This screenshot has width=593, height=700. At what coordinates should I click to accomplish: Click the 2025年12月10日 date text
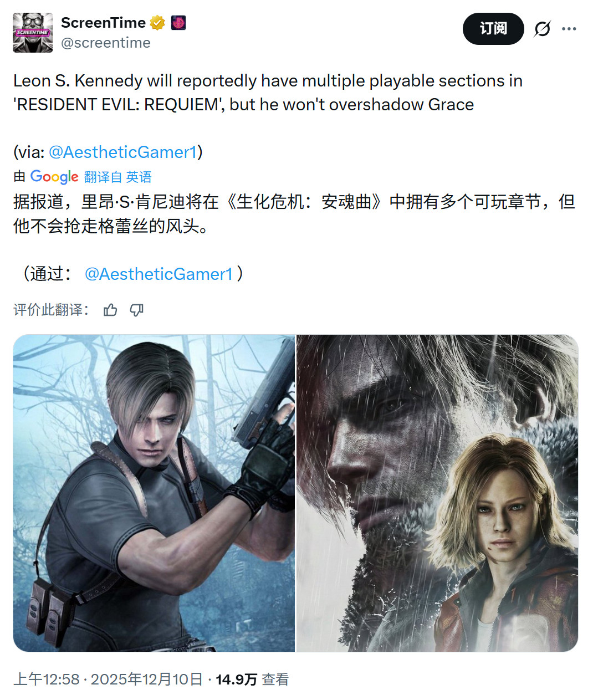pos(147,679)
